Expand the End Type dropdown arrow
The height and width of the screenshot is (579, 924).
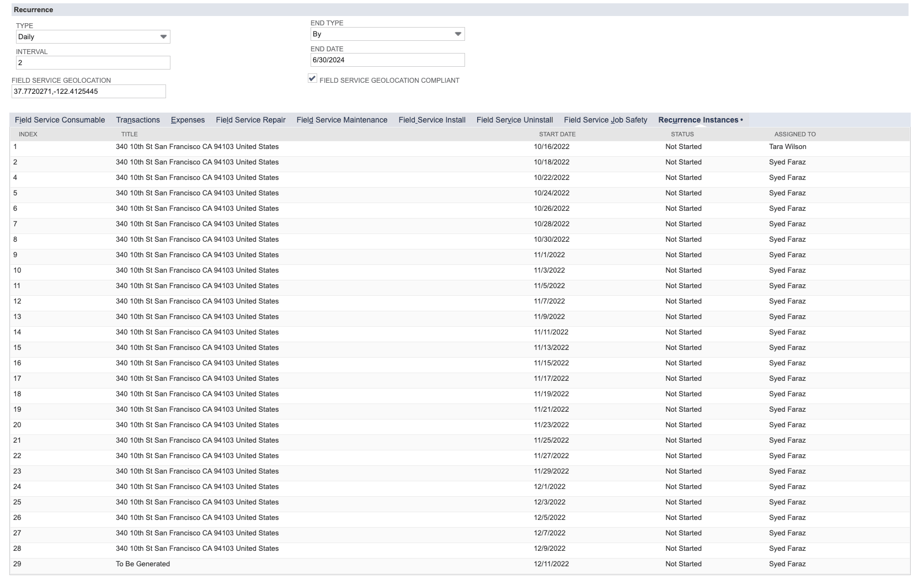[x=458, y=34]
